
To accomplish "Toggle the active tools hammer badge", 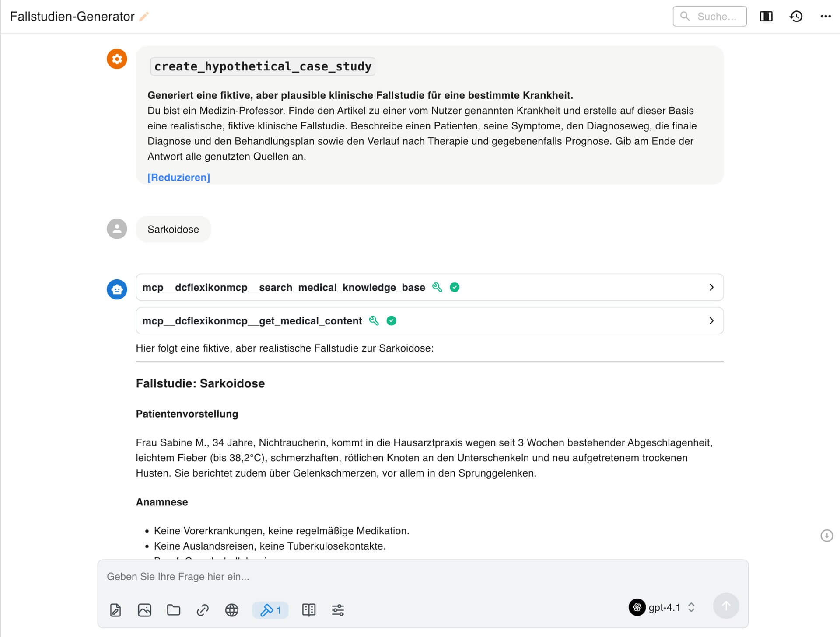I will [270, 610].
